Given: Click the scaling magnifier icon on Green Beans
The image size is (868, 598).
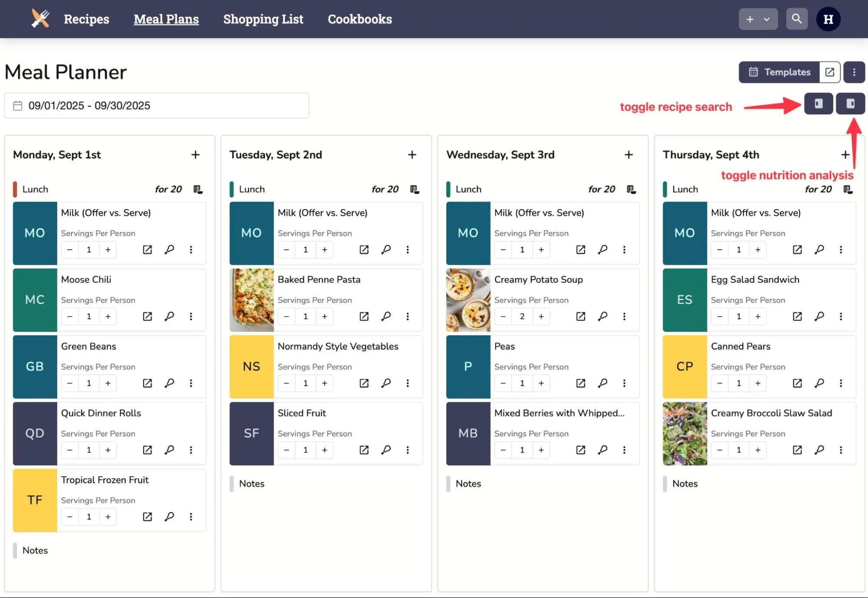Looking at the screenshot, I should (x=169, y=383).
